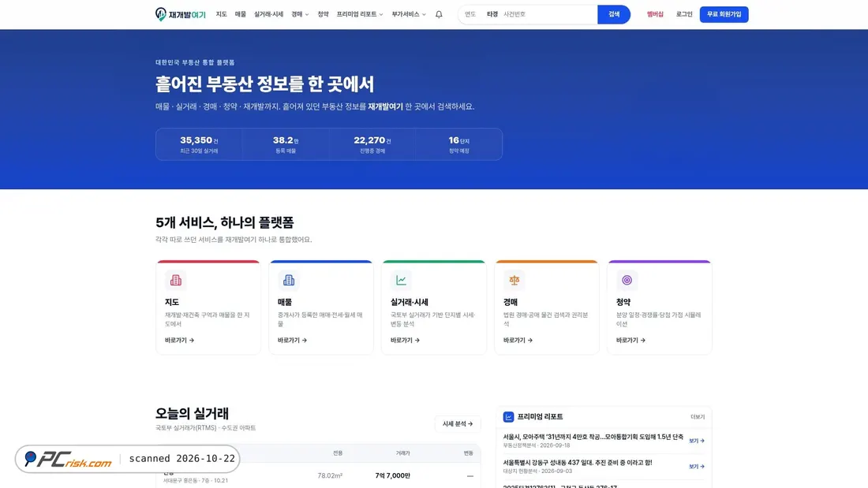Click 더보기 in 프리미엄 리포트 panel
The image size is (868, 488).
pos(698,416)
